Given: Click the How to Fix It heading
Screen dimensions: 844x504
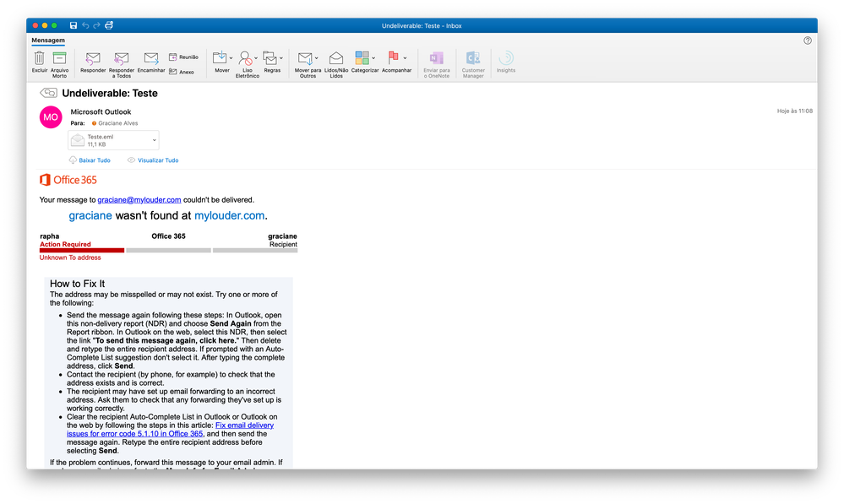Looking at the screenshot, I should coord(77,284).
